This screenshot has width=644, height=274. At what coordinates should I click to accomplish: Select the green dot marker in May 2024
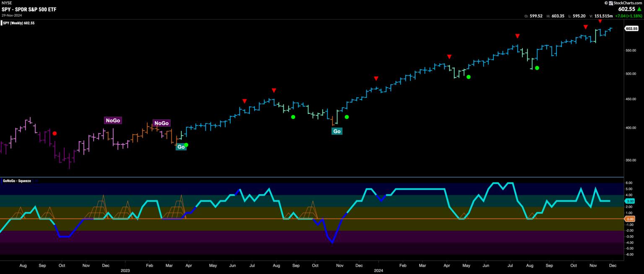pyautogui.click(x=469, y=77)
